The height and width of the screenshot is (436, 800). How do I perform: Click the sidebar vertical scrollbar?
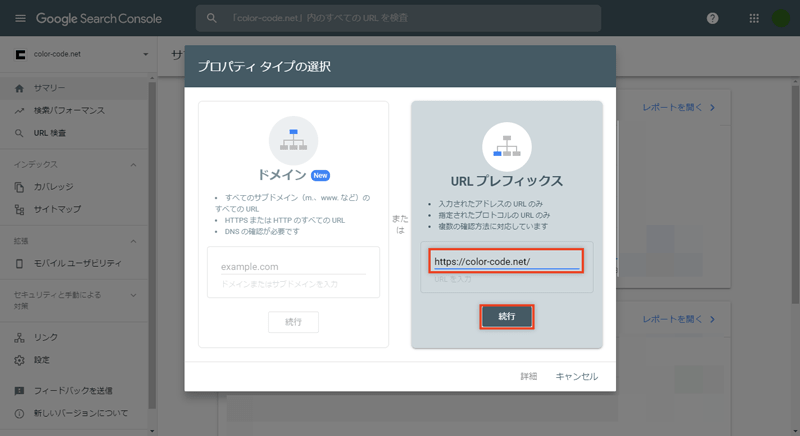(x=152, y=245)
